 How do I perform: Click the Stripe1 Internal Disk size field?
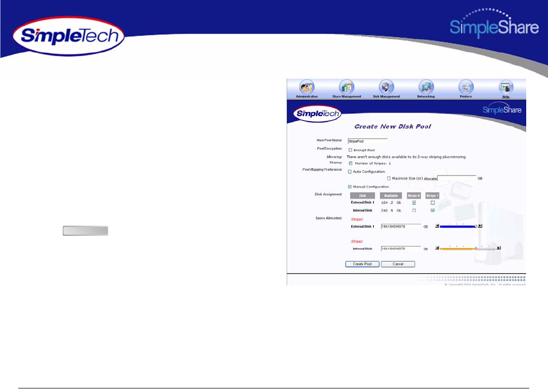point(401,248)
